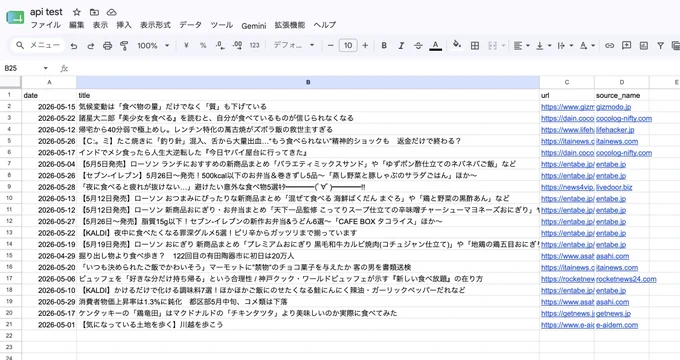Star the api test document

click(x=77, y=12)
